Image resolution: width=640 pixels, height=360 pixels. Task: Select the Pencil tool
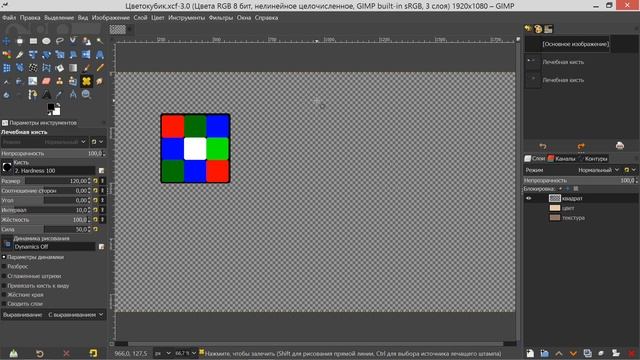pos(100,68)
